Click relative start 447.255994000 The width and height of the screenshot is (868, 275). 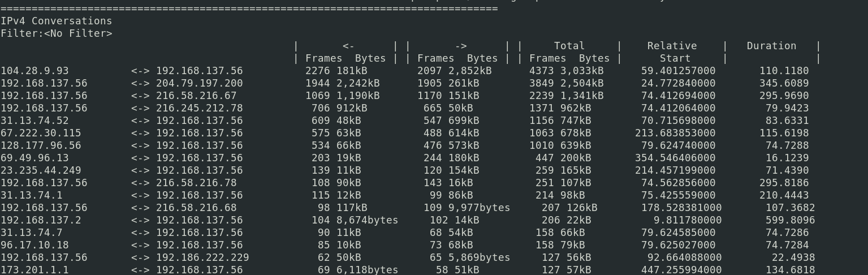681,270
